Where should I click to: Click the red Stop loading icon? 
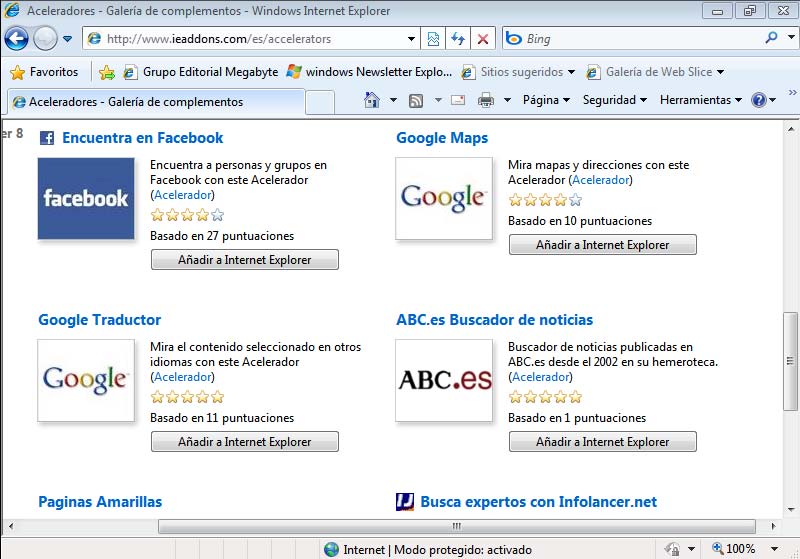coord(483,39)
